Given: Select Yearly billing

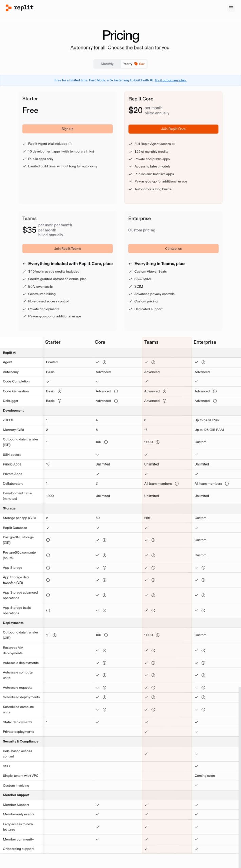Looking at the screenshot, I should [x=127, y=64].
